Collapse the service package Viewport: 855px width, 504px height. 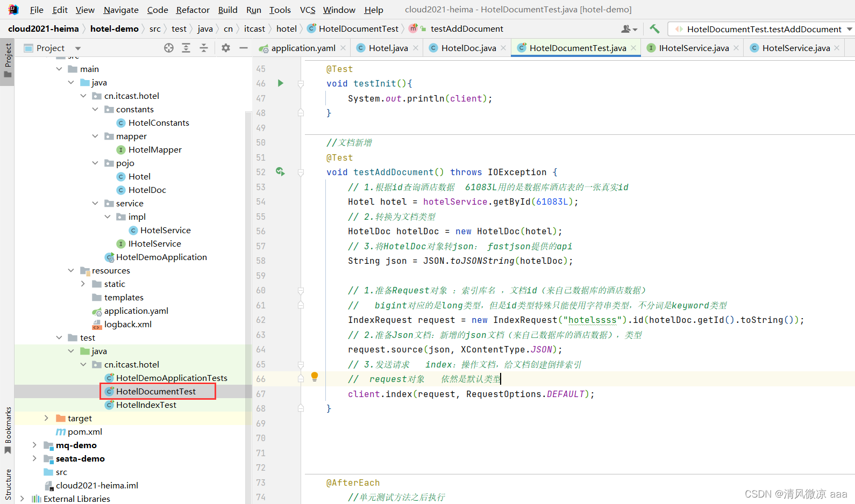95,204
